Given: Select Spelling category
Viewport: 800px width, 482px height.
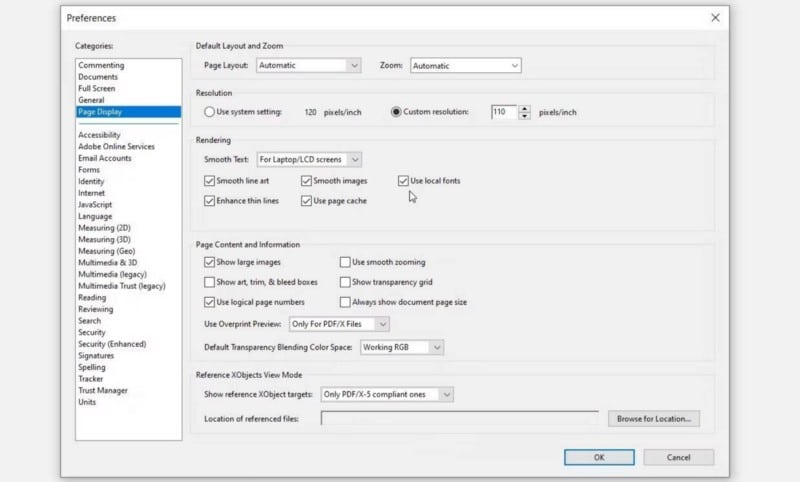Looking at the screenshot, I should 92,368.
